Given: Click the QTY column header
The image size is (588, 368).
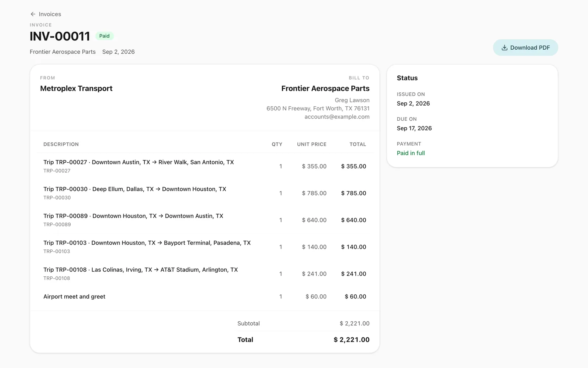Looking at the screenshot, I should coord(277,144).
